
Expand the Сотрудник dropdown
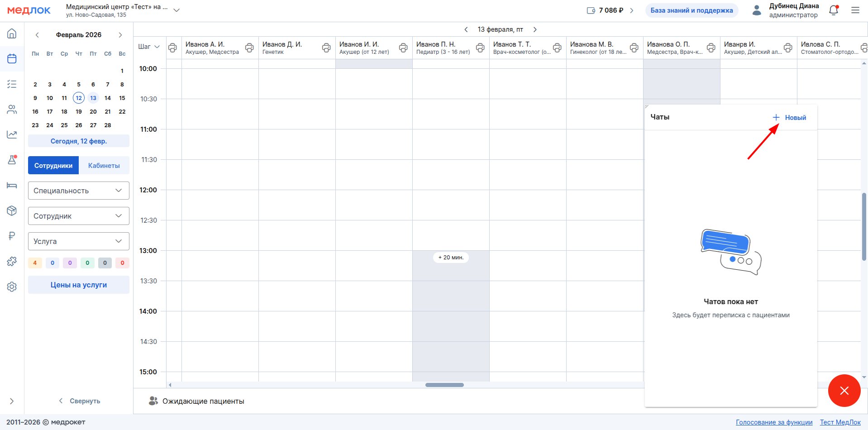pyautogui.click(x=79, y=216)
